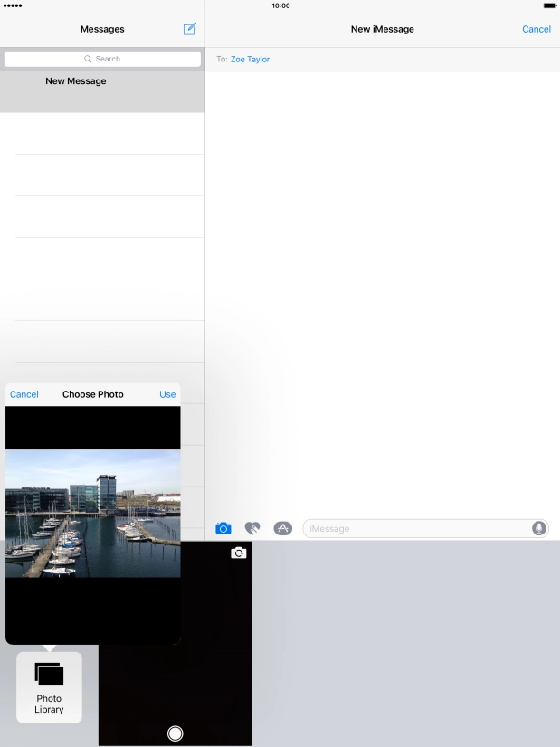Click the Search field in Messages
Viewport: 560px width, 747px height.
point(102,59)
